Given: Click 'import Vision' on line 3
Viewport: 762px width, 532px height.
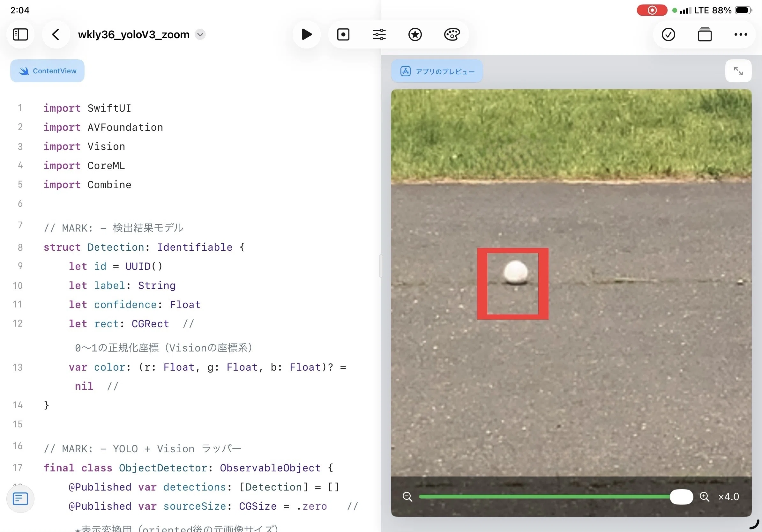Looking at the screenshot, I should click(x=84, y=146).
